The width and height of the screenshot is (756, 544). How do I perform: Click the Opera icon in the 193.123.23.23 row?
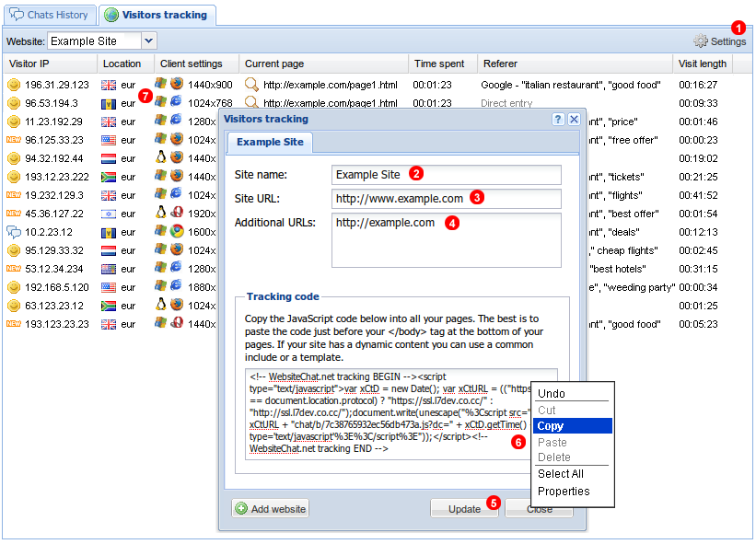click(177, 322)
